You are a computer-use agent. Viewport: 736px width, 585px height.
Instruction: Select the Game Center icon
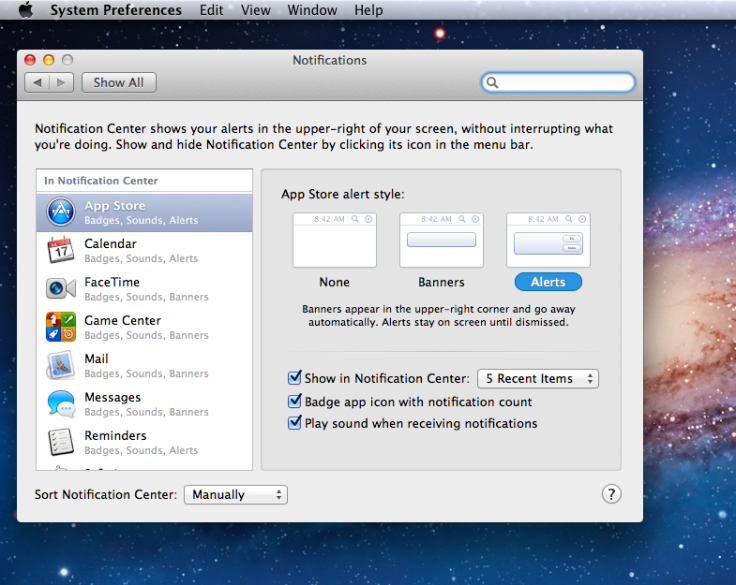pos(61,327)
